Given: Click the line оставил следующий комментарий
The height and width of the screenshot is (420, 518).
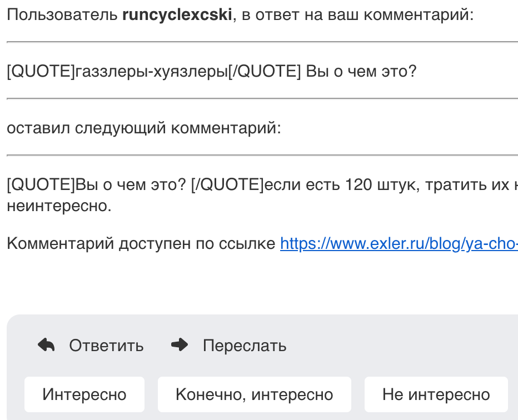Looking at the screenshot, I should click(x=144, y=128).
